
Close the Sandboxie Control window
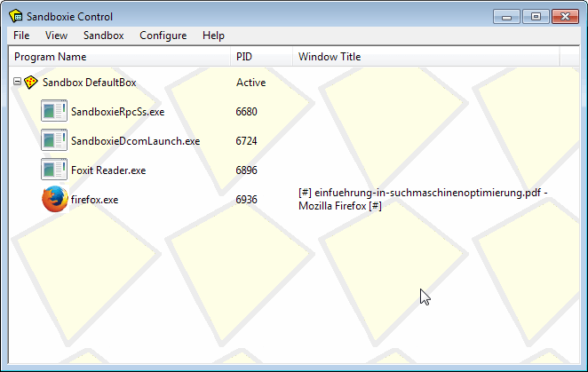[565, 17]
